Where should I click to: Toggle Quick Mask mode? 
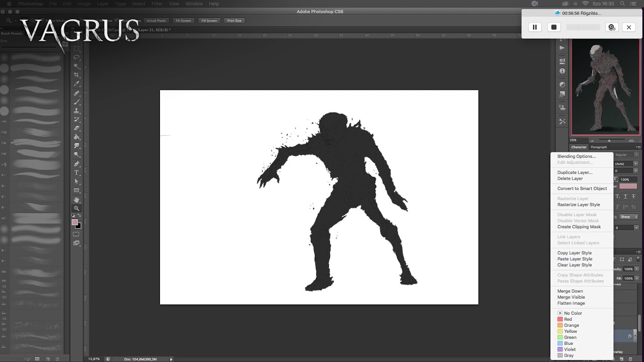(76, 234)
